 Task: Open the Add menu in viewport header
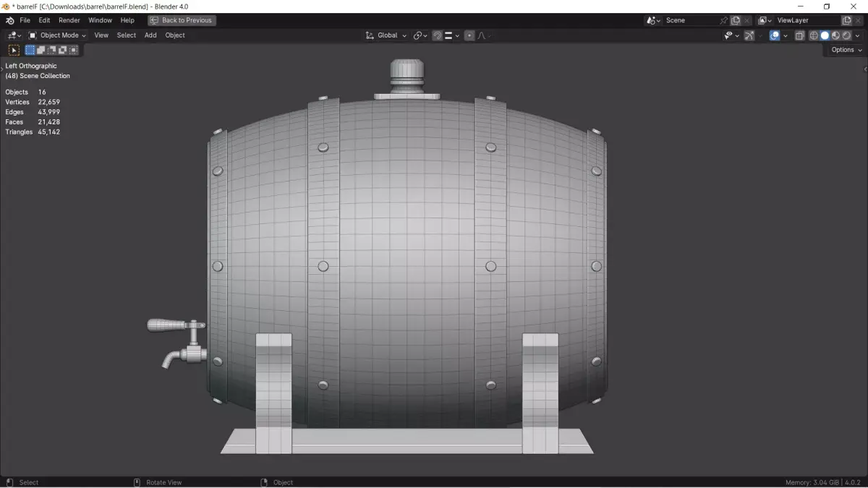click(x=150, y=35)
